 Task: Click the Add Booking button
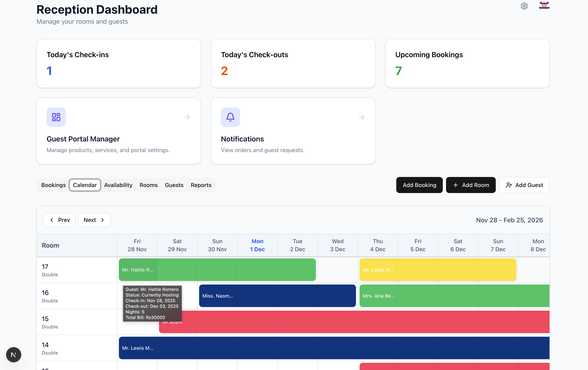click(x=419, y=185)
